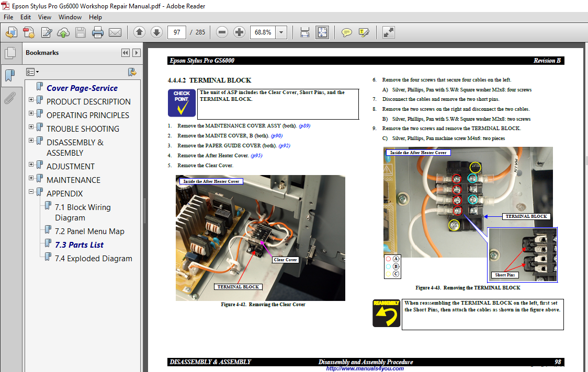
Task: Click the '4.4.4.2 TERMINAL BLOCK' heading
Action: pos(210,80)
